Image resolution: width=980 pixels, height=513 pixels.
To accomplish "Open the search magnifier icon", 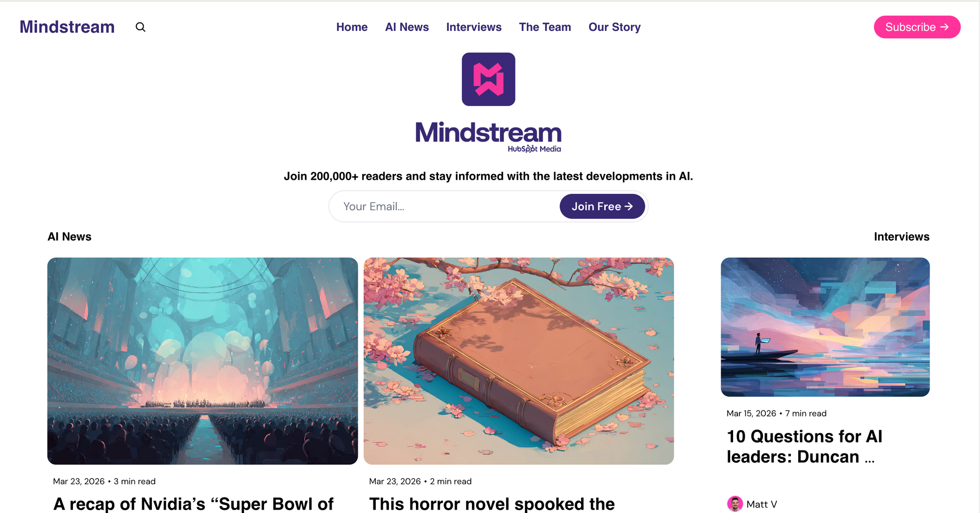I will point(140,27).
